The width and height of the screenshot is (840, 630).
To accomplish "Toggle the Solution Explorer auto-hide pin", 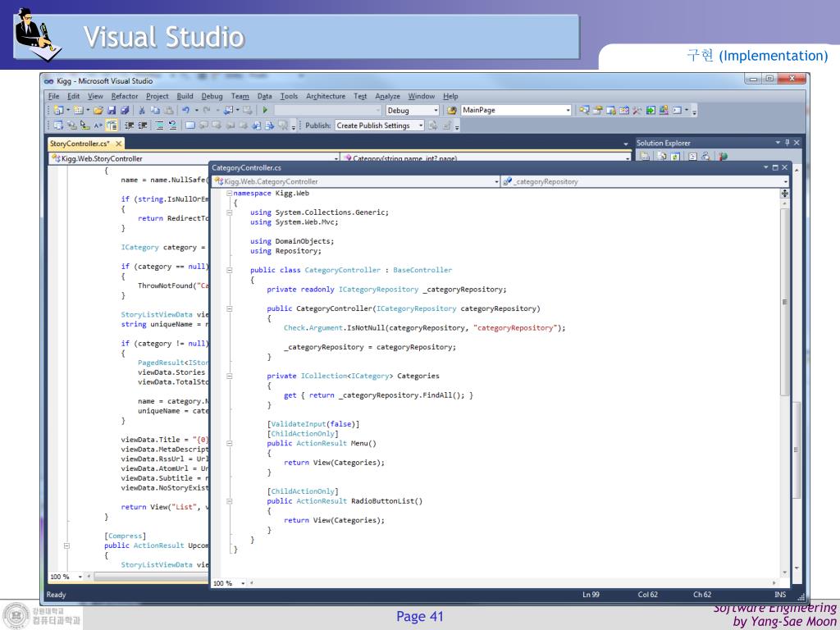I will (787, 143).
